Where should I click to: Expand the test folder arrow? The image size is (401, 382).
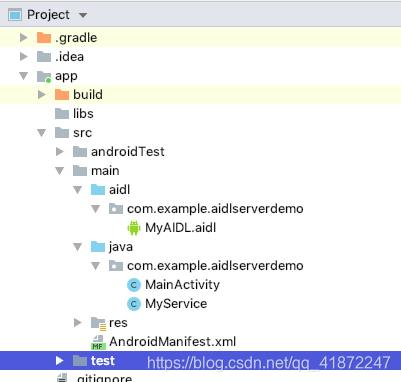pos(59,361)
